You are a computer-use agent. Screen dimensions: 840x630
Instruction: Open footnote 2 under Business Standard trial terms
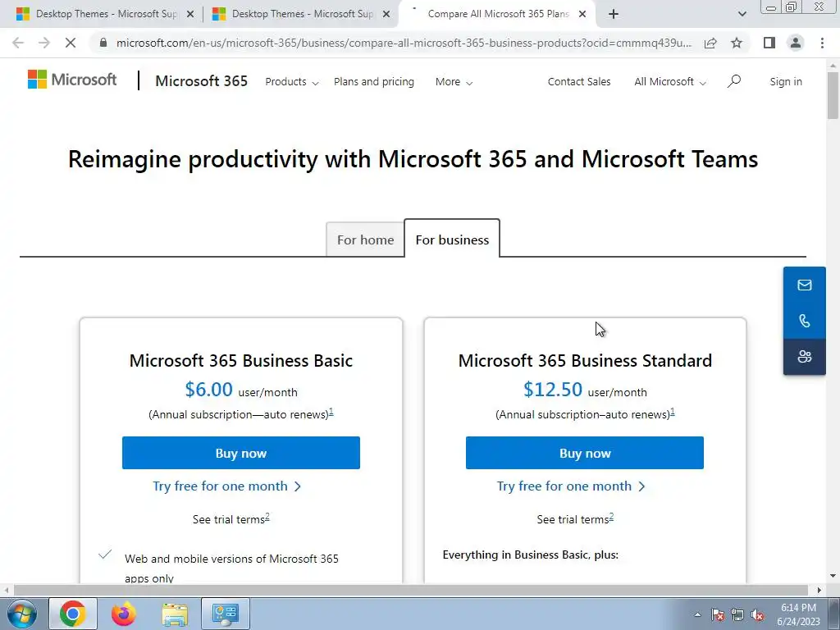coord(611,517)
